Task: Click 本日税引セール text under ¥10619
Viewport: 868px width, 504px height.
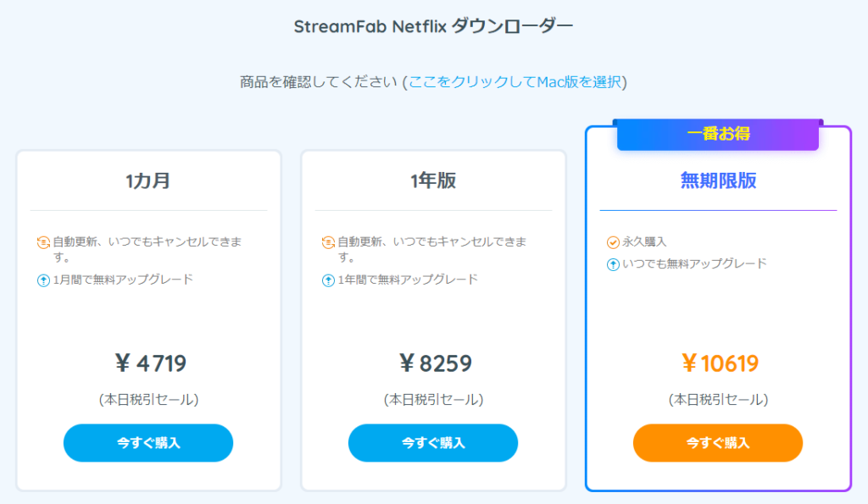Action: click(x=719, y=400)
